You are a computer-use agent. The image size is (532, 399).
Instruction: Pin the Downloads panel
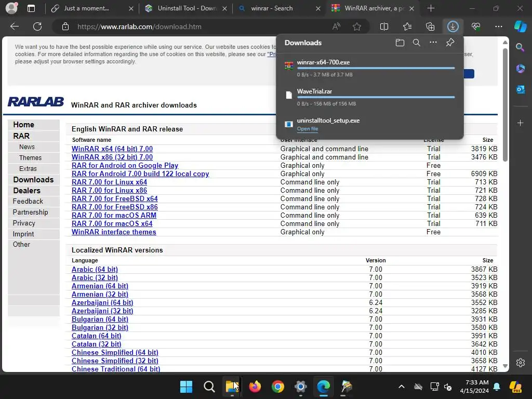coord(450,43)
